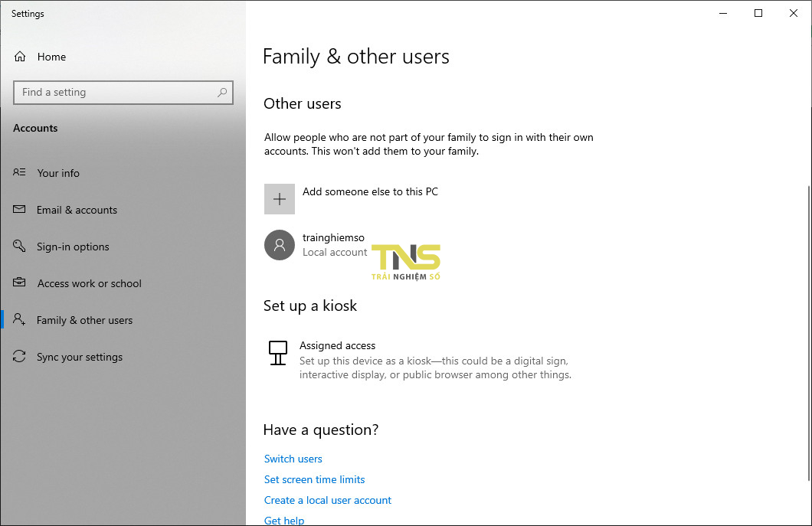Open the Family & other users section
Viewport: 812px width, 526px height.
point(84,320)
